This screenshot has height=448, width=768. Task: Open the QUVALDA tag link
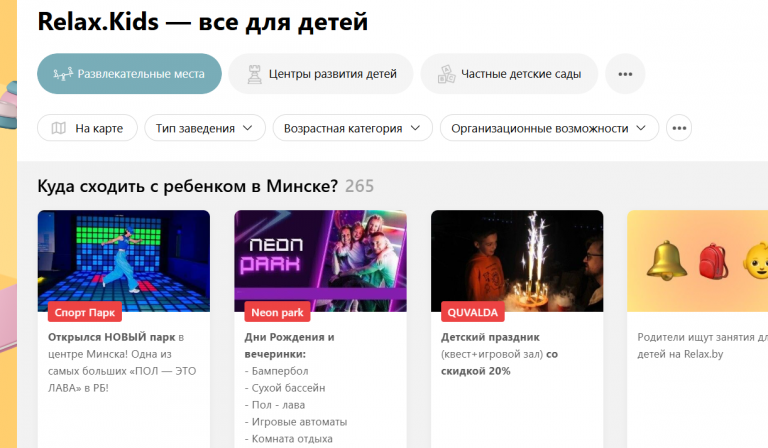coord(473,312)
